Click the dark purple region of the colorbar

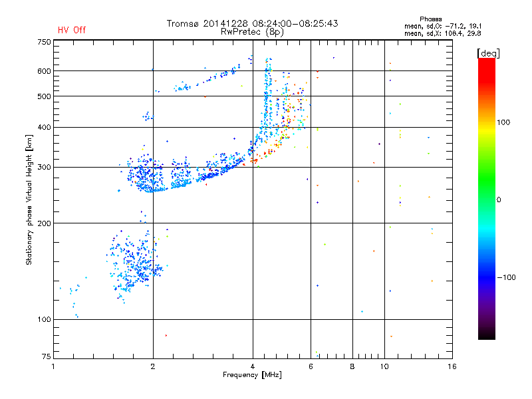(487, 309)
